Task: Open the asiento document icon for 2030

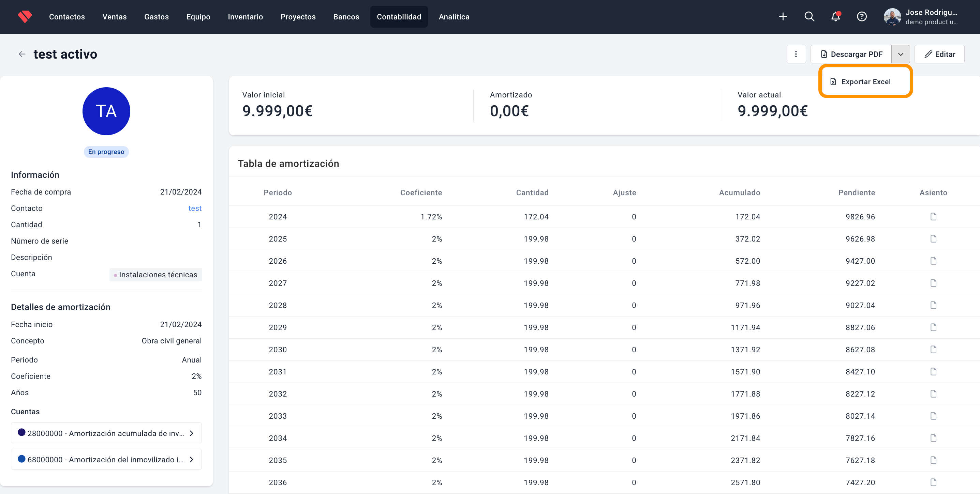Action: tap(933, 349)
